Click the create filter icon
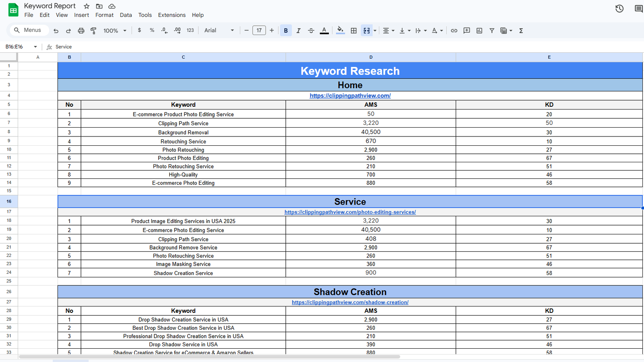 click(491, 31)
